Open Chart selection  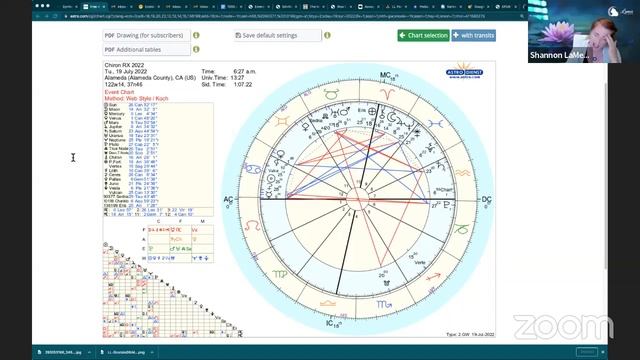point(423,36)
